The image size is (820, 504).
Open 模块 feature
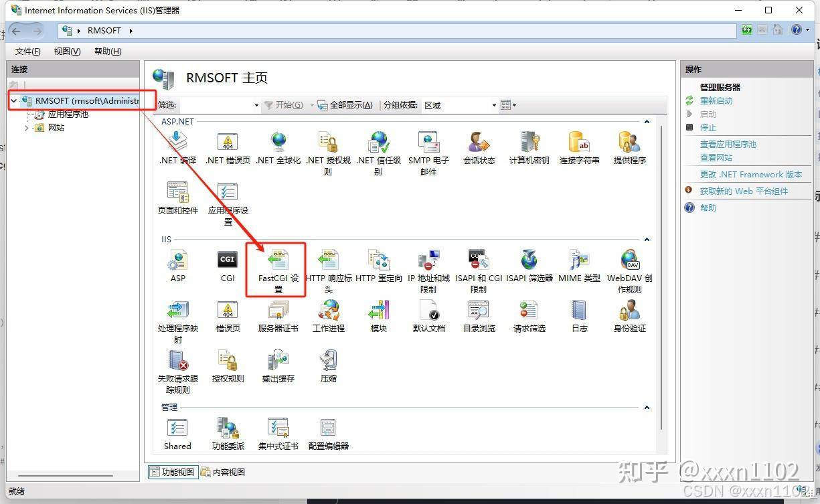(x=378, y=317)
